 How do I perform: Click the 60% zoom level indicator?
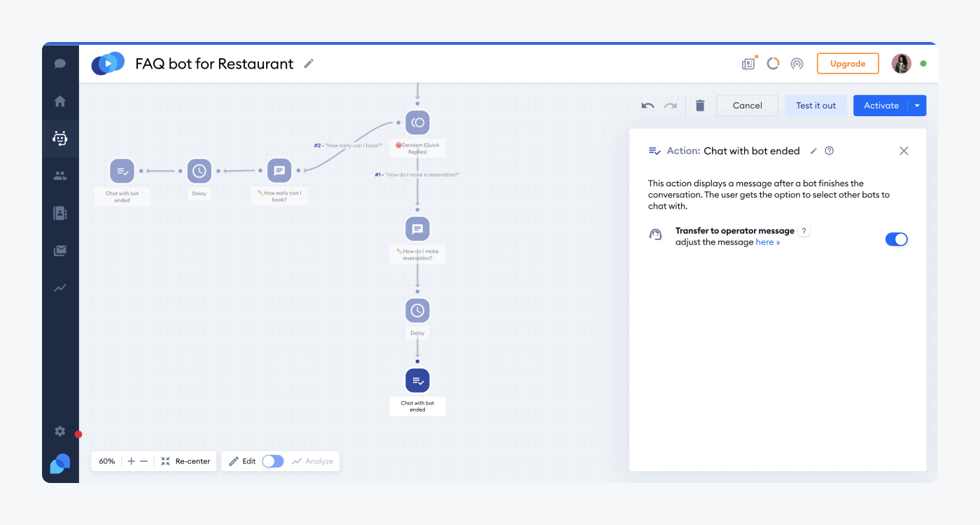(107, 461)
